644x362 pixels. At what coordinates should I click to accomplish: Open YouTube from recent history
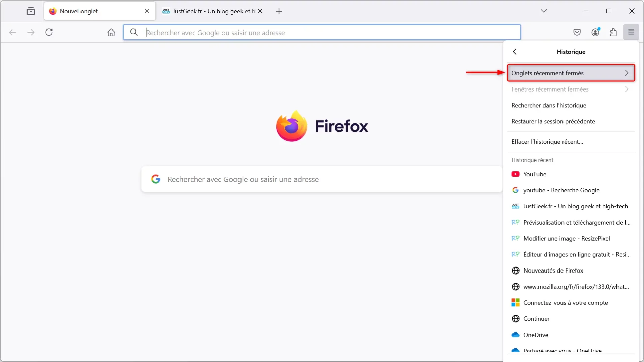click(x=571, y=174)
